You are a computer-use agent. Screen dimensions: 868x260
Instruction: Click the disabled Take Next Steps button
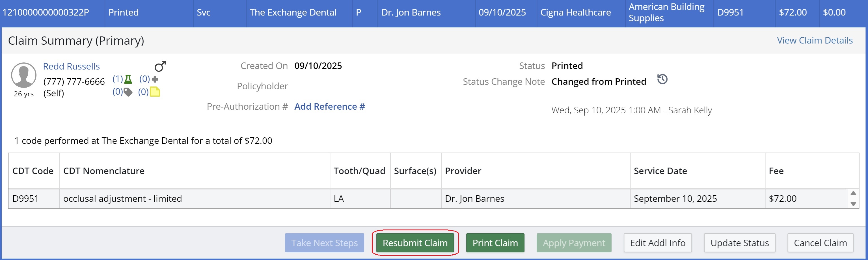324,243
